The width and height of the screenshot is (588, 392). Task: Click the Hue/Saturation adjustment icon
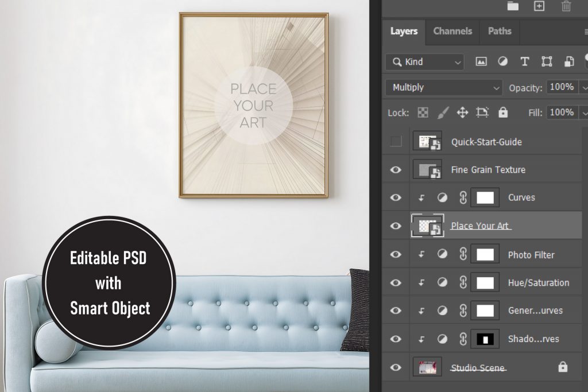click(x=443, y=282)
